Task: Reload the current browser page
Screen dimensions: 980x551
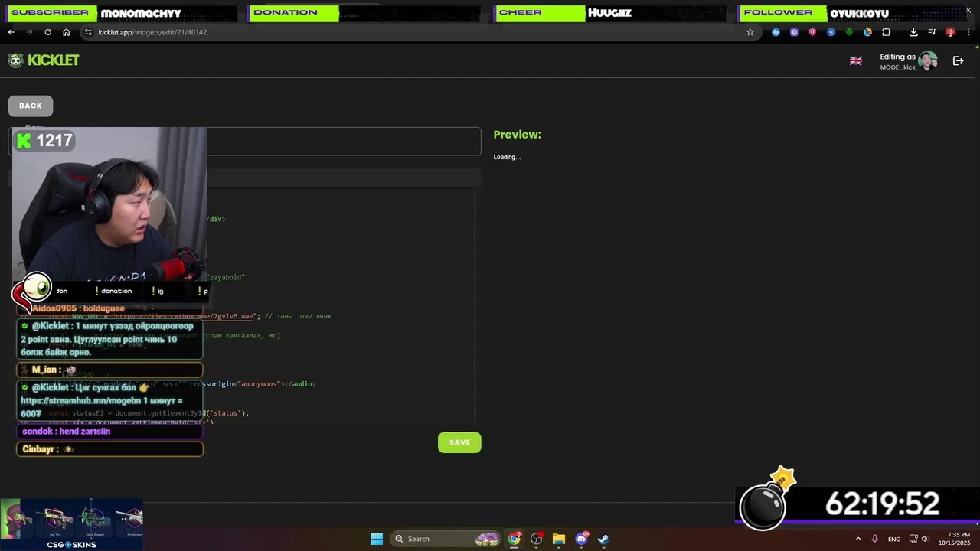Action: [x=47, y=32]
